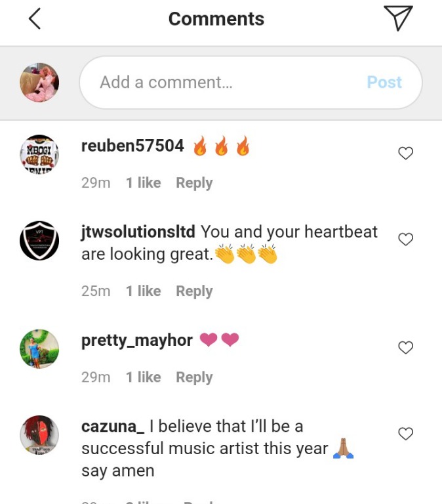Go back using the arrow icon
The height and width of the screenshot is (504, 442).
tap(35, 18)
